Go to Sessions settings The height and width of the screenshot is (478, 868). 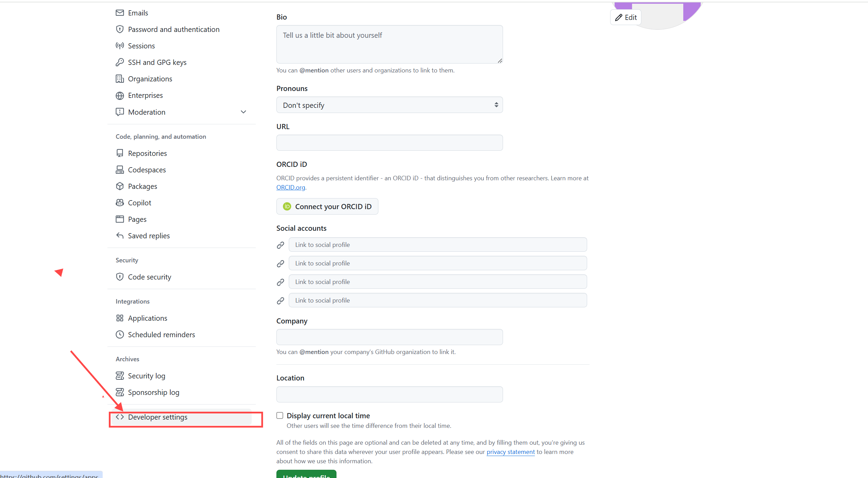tap(141, 46)
